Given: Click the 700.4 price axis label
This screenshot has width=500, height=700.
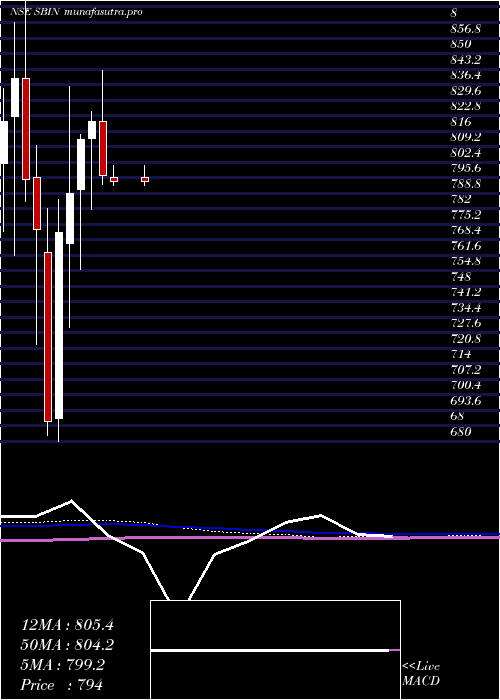Looking at the screenshot, I should (x=465, y=384).
